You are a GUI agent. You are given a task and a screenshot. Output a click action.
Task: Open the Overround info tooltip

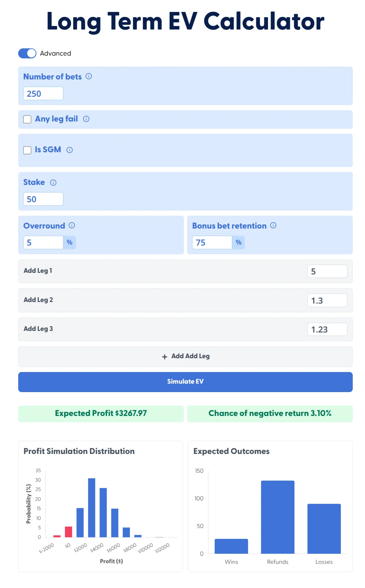(x=72, y=225)
